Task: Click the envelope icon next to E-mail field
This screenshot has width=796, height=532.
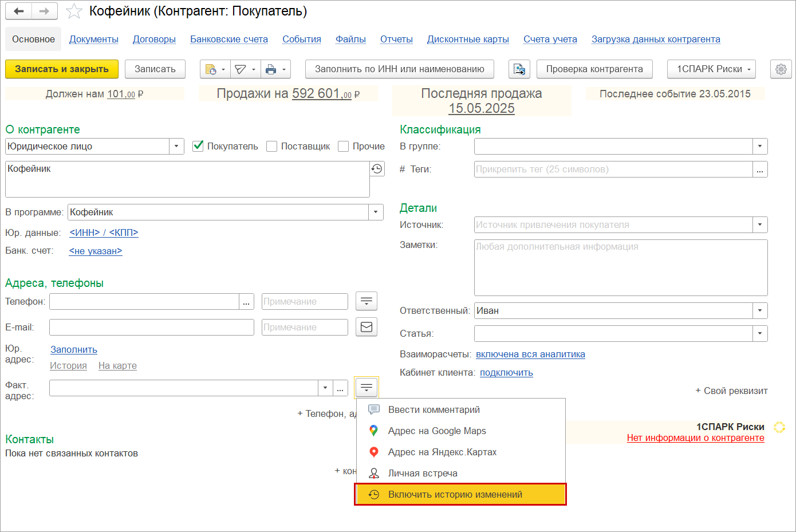Action: 366,327
